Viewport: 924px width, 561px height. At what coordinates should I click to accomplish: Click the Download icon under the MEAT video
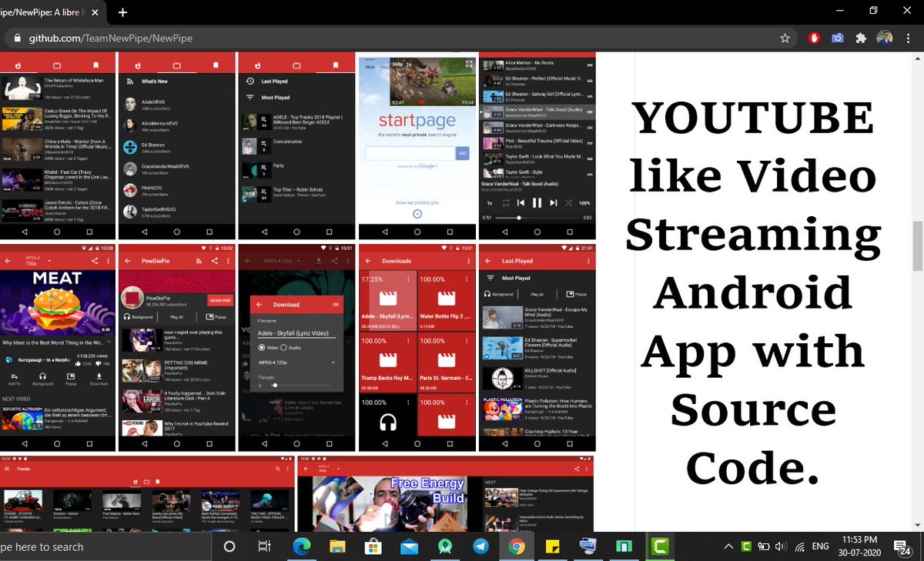pos(99,378)
